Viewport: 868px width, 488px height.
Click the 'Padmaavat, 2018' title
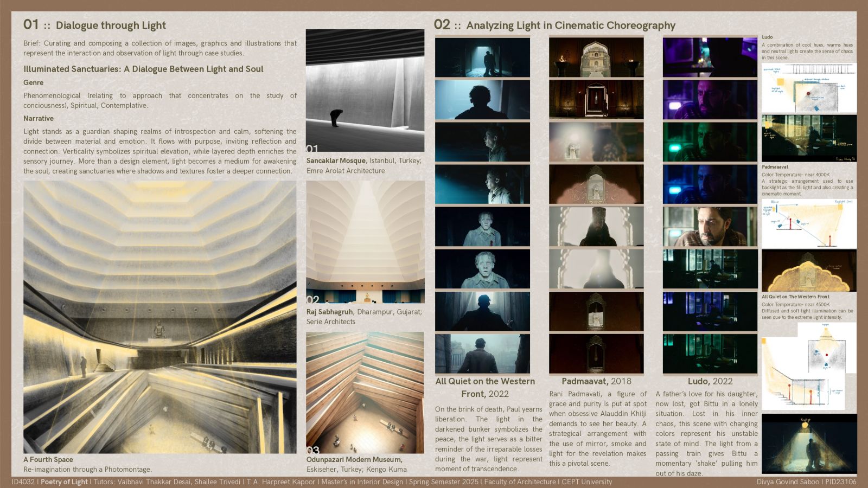pos(596,381)
